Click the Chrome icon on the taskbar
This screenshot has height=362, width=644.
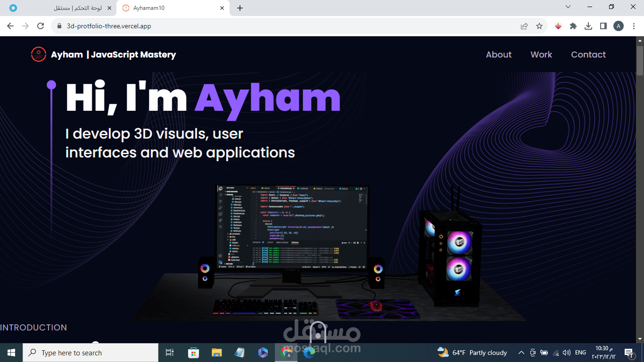[x=286, y=353]
